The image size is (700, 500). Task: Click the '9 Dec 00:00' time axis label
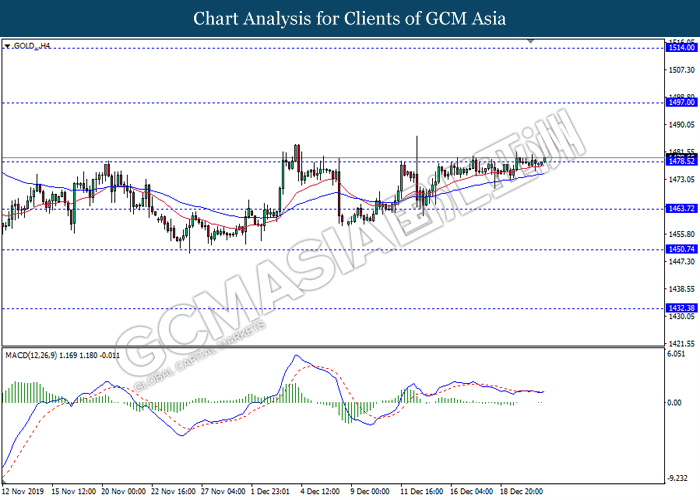[x=370, y=491]
